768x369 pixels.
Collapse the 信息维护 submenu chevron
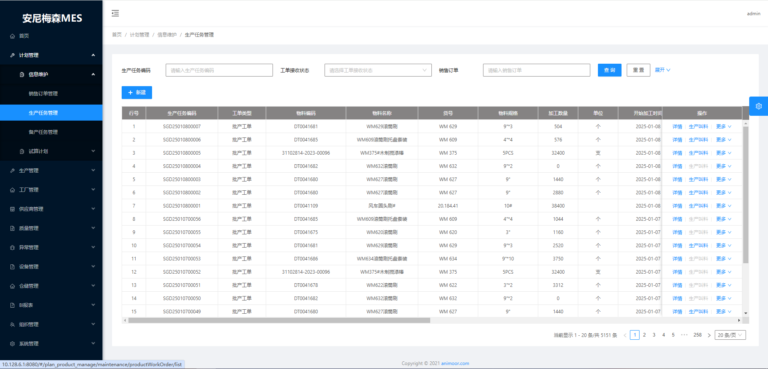click(93, 74)
